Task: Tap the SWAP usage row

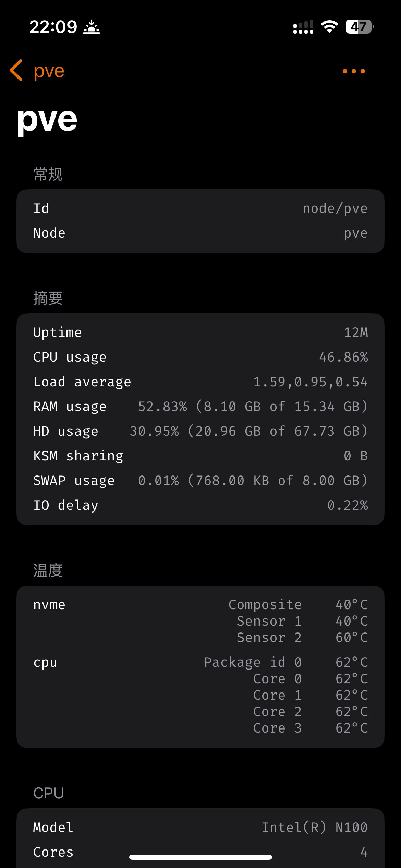Action: (200, 481)
